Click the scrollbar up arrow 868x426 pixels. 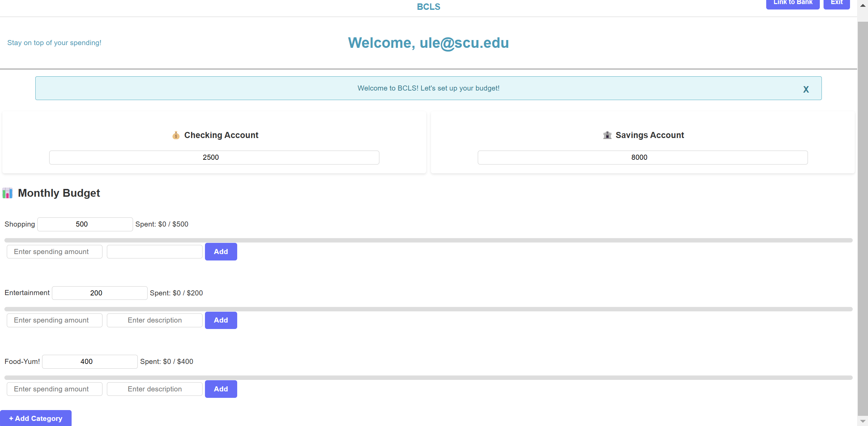(x=863, y=5)
